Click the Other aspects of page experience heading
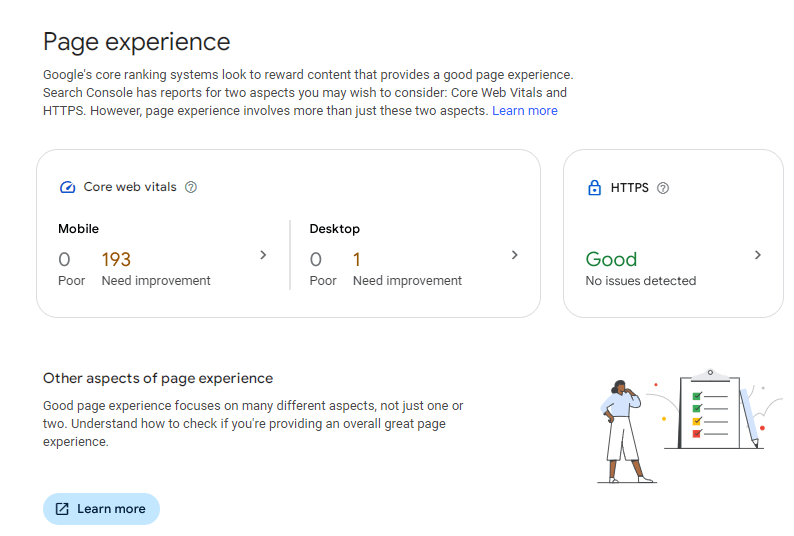 [x=158, y=378]
